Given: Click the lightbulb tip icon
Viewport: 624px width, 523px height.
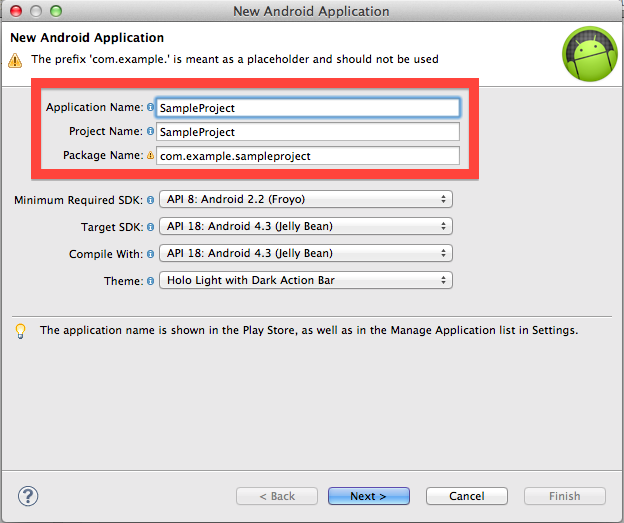Looking at the screenshot, I should (x=20, y=331).
